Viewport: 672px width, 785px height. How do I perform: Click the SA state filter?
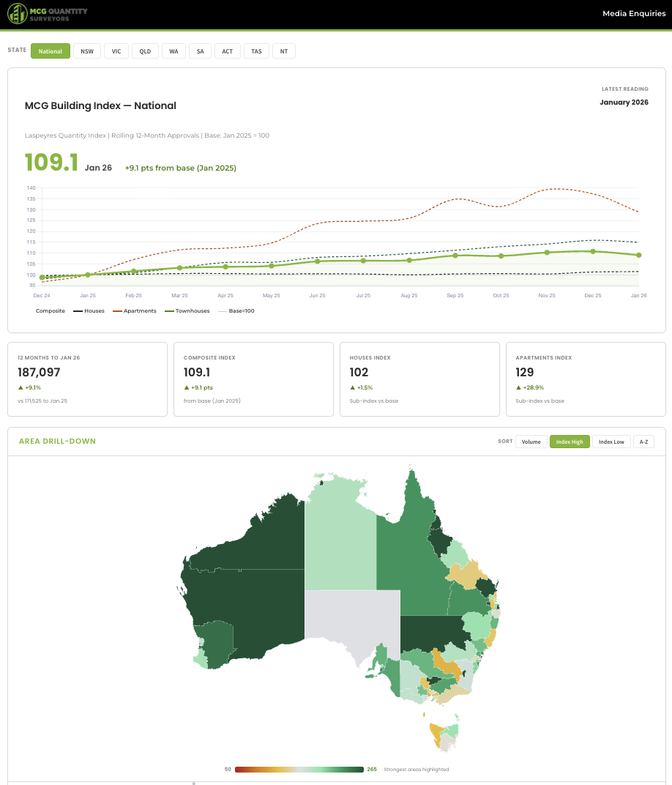tap(200, 51)
